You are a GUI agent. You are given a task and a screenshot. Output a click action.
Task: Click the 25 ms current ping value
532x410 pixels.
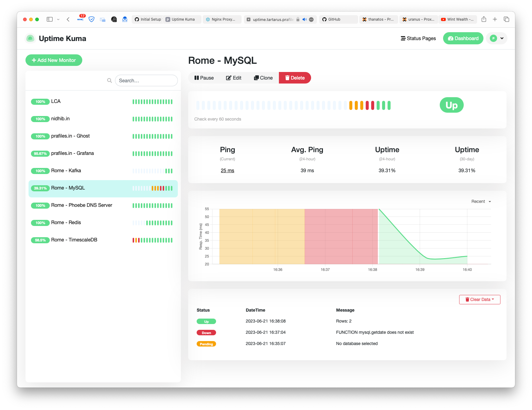(x=227, y=171)
